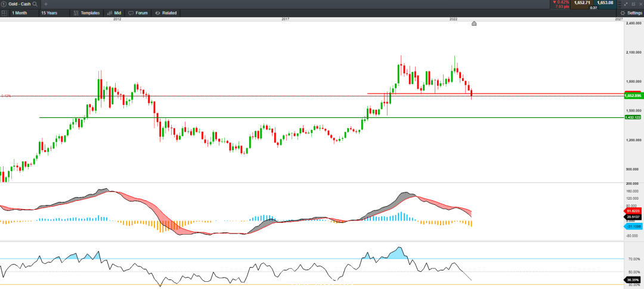Click the Forum speech bubble icon

(131, 13)
